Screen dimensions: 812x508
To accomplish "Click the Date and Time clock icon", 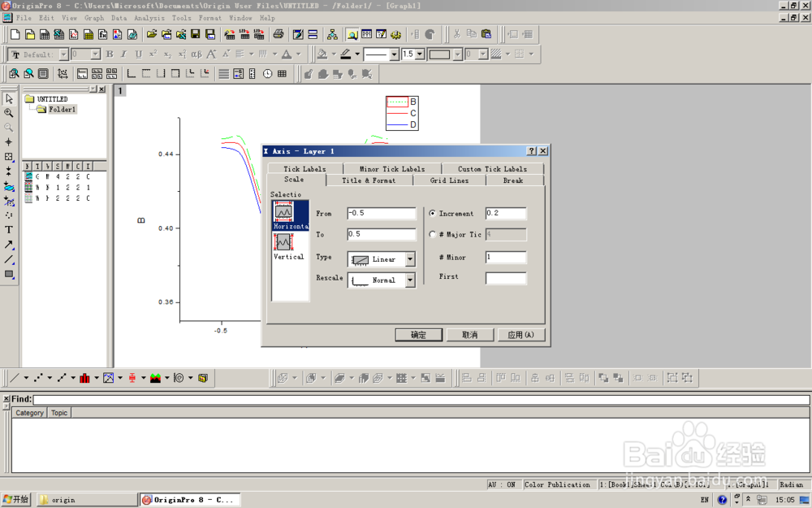I will (x=267, y=74).
